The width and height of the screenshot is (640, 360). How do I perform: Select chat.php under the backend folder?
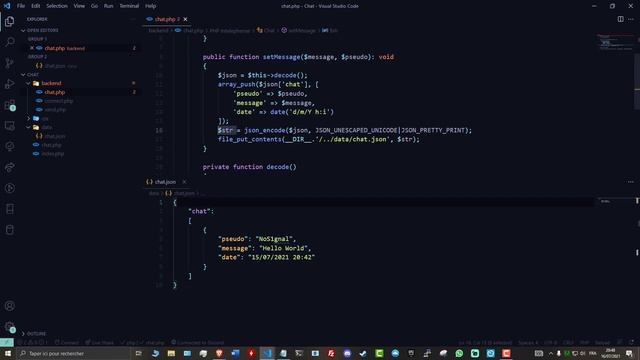(55, 92)
